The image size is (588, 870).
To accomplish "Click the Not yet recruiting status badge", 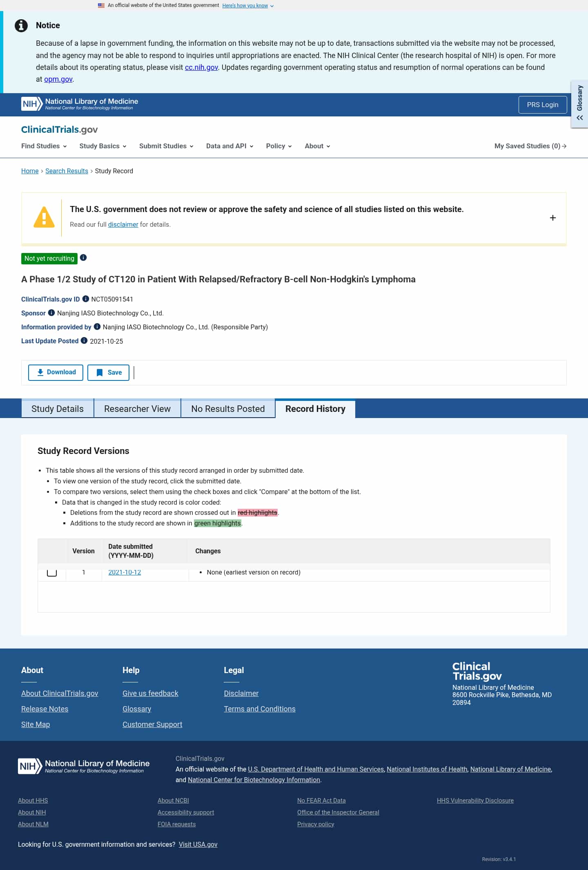I will [49, 258].
